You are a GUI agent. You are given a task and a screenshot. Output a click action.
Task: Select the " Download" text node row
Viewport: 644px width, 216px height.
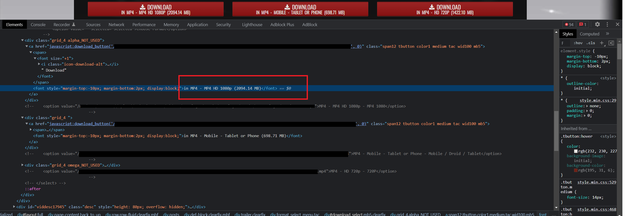(x=54, y=70)
